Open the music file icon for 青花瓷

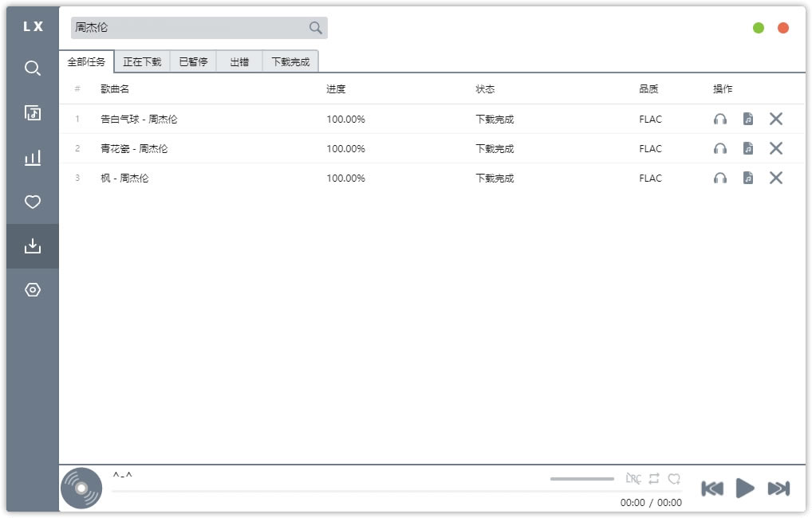tap(747, 148)
